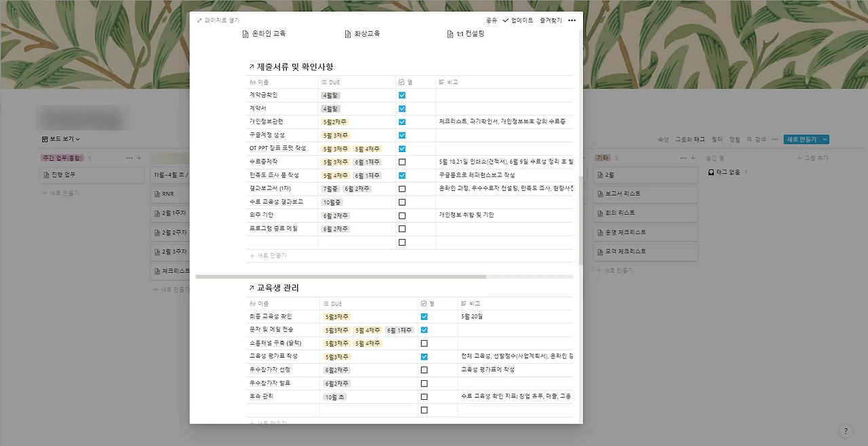Click 공유 at the popup top bar
Viewport: 868px width, 446px height.
pos(492,20)
